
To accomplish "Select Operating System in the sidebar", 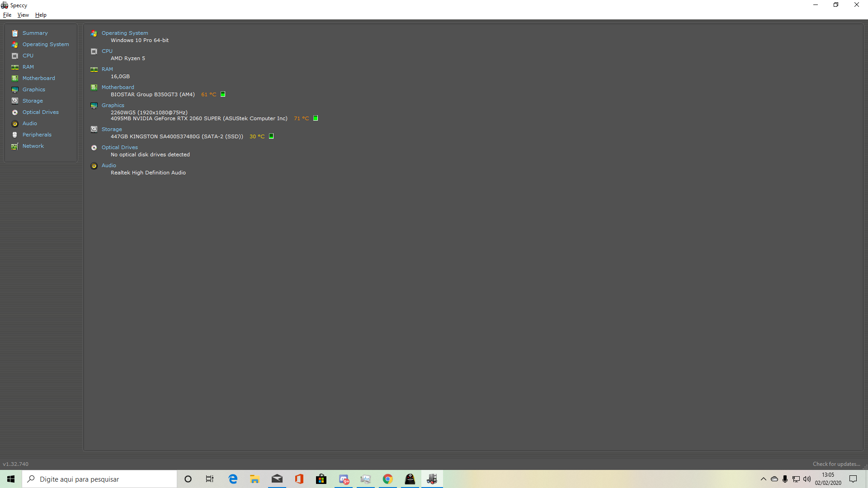I will tap(46, 44).
